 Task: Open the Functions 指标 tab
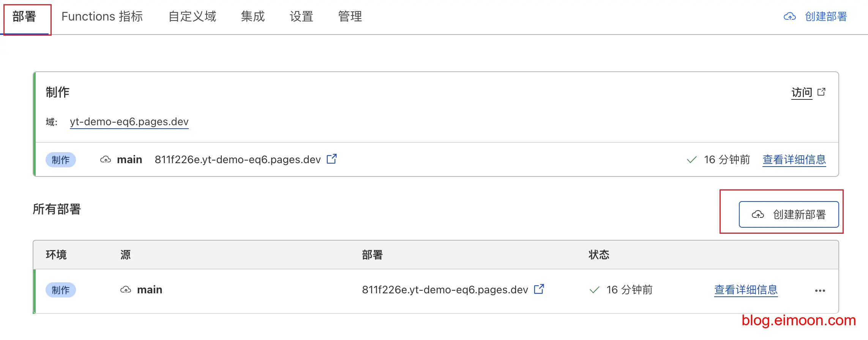pos(102,17)
